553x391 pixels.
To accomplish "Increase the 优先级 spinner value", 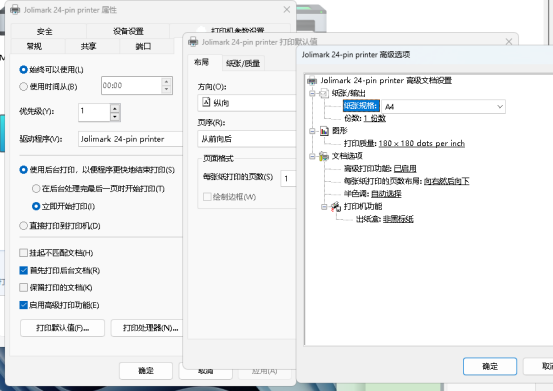I will [x=115, y=108].
